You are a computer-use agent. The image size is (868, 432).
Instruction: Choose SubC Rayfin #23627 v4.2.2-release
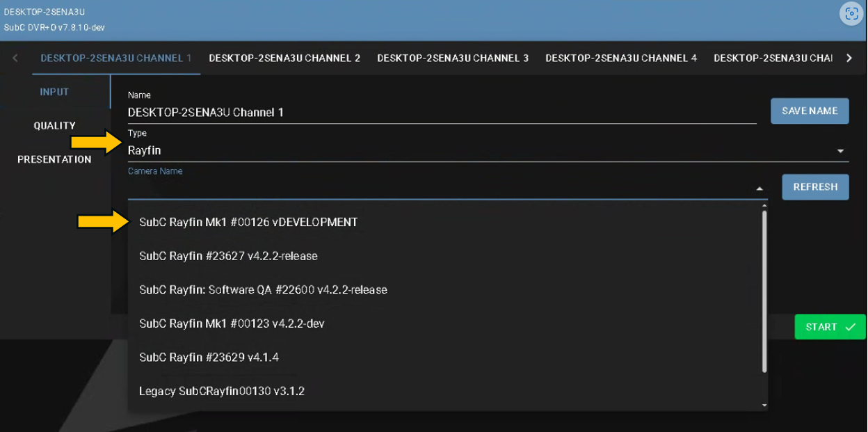[228, 256]
